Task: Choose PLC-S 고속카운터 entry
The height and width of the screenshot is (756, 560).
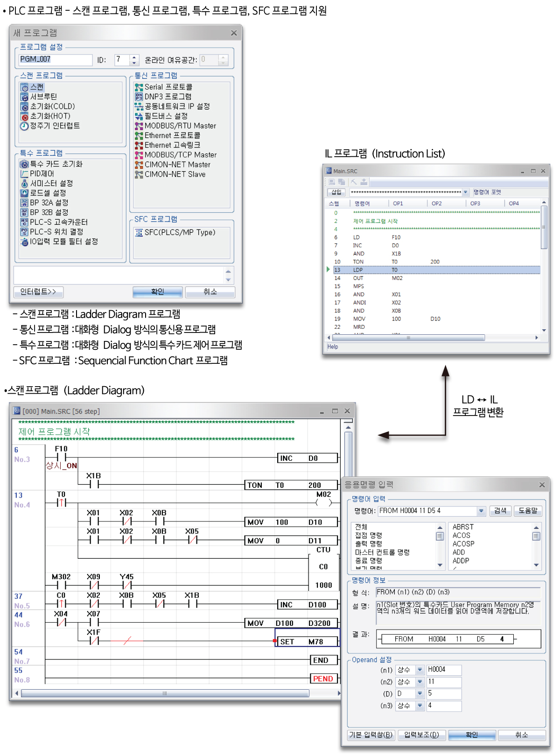Action: [x=54, y=222]
